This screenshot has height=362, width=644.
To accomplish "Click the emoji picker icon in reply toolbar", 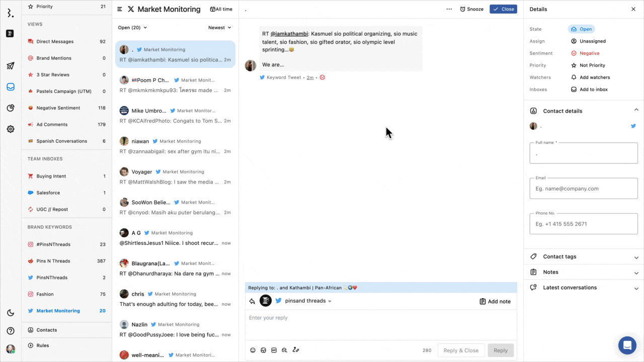I will [253, 350].
